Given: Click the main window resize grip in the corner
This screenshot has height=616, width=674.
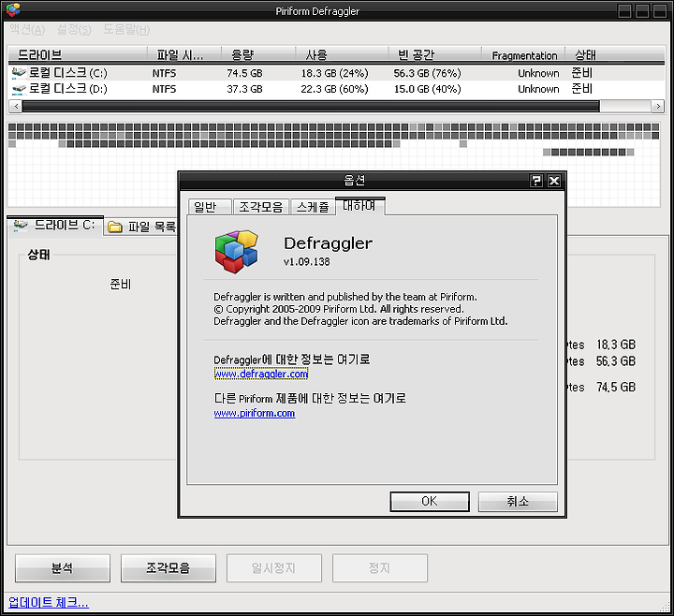Looking at the screenshot, I should coord(667,607).
